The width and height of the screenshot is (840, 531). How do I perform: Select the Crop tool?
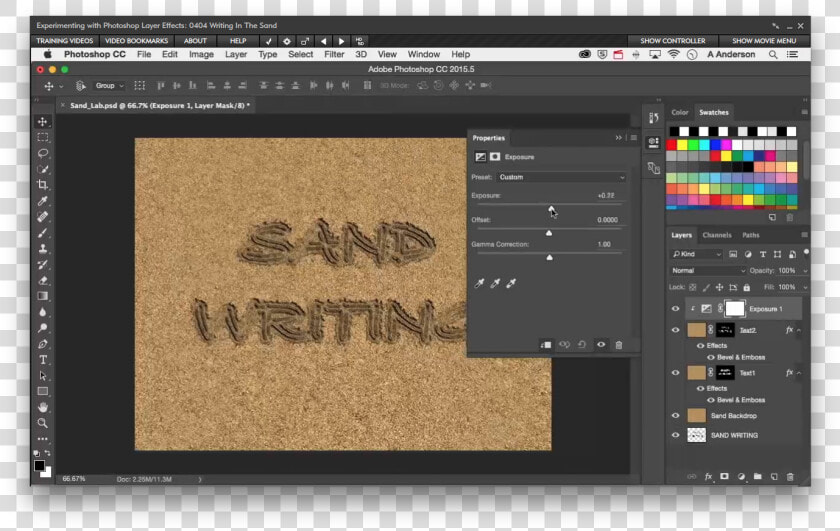(x=43, y=185)
